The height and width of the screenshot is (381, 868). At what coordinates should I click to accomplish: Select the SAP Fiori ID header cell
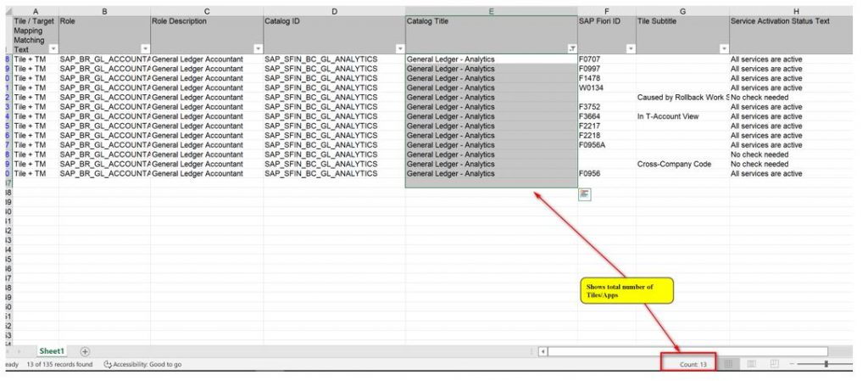[607, 35]
